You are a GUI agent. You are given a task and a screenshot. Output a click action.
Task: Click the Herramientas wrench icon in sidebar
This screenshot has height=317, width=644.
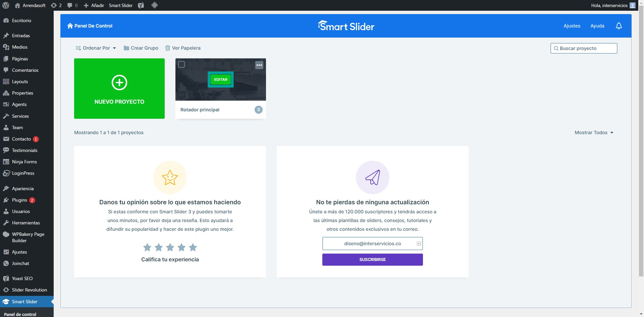point(6,223)
